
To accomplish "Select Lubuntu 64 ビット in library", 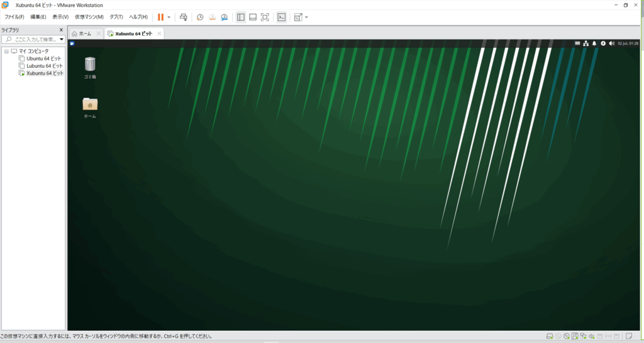I will (x=44, y=66).
